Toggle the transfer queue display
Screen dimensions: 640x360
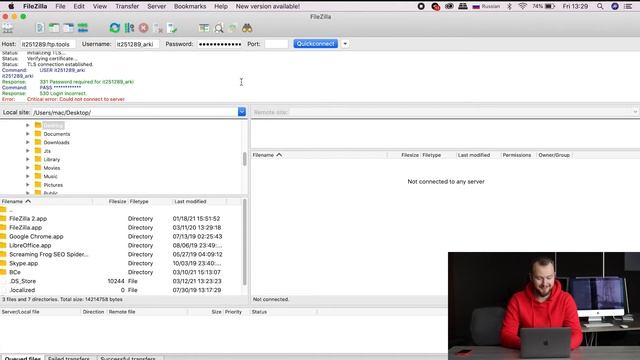coord(83,28)
